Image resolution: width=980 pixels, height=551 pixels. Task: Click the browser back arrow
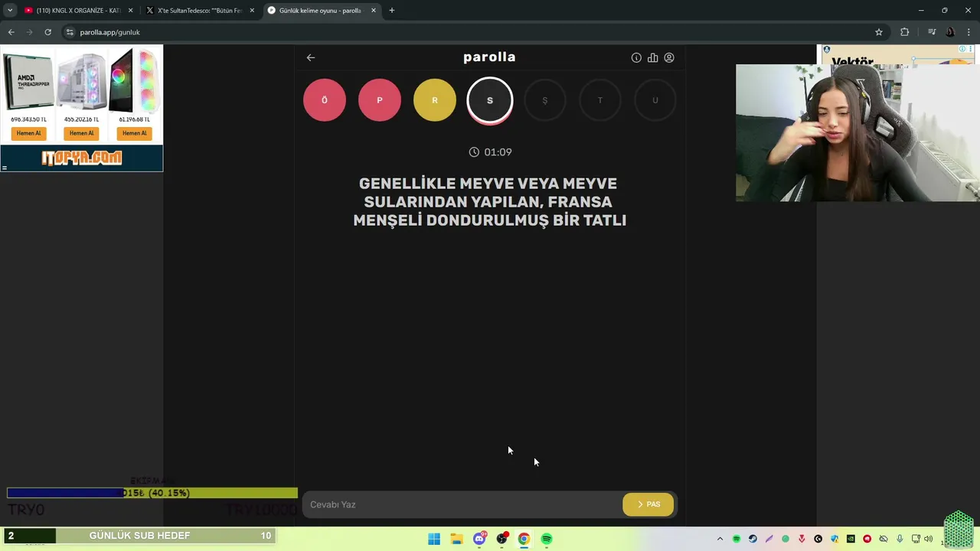click(x=11, y=32)
